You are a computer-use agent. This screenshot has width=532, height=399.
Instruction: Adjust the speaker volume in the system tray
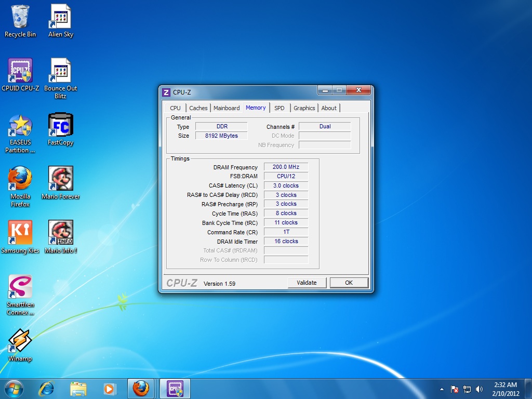click(x=479, y=389)
